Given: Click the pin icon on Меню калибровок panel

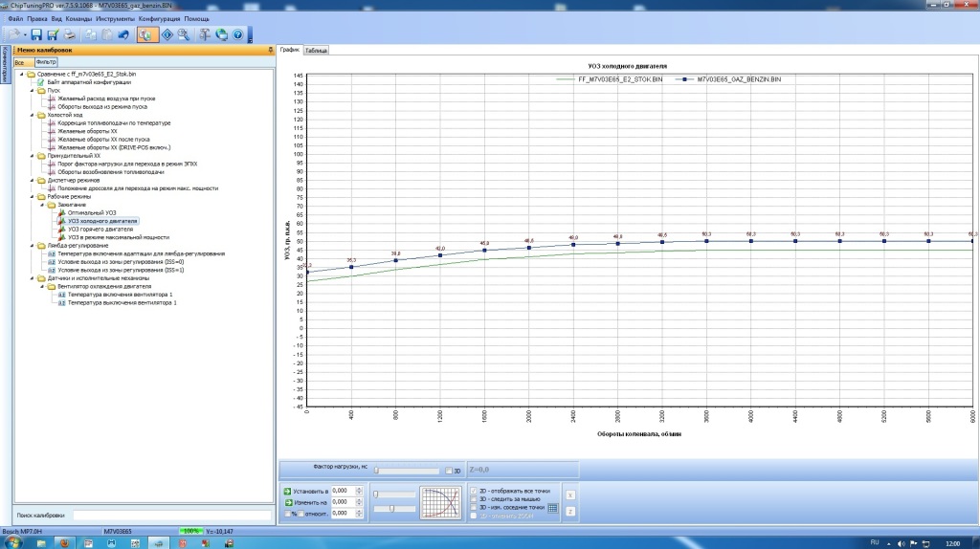Looking at the screenshot, I should pyautogui.click(x=271, y=50).
